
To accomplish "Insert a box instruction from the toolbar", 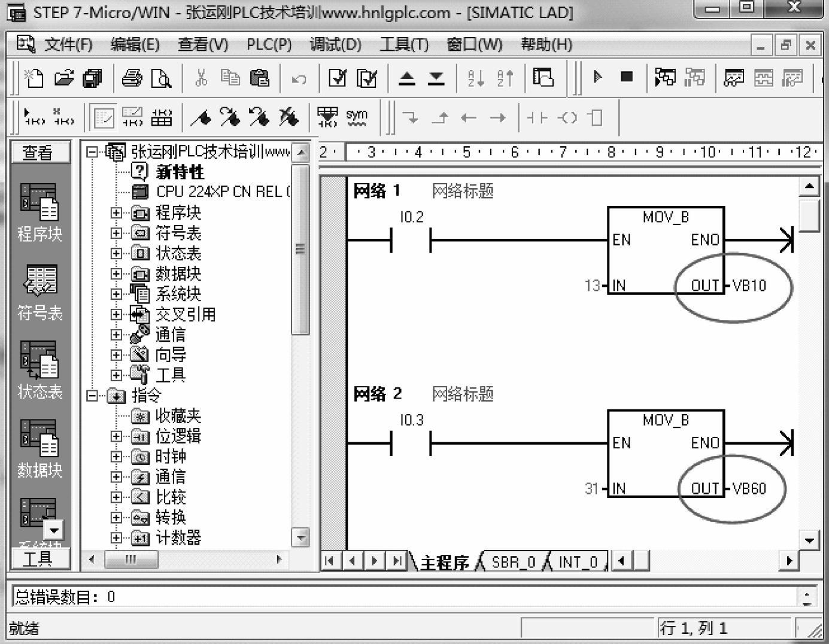I will [x=596, y=118].
